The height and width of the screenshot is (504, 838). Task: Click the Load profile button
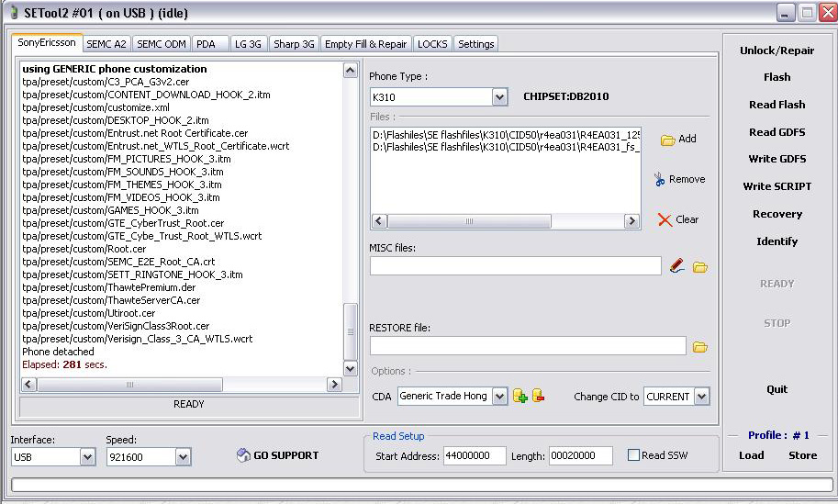point(752,455)
